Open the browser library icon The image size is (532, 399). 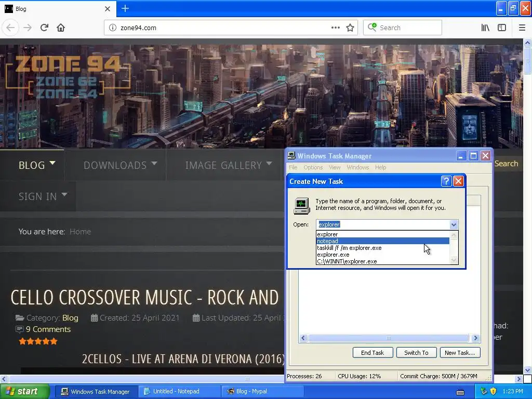(485, 28)
